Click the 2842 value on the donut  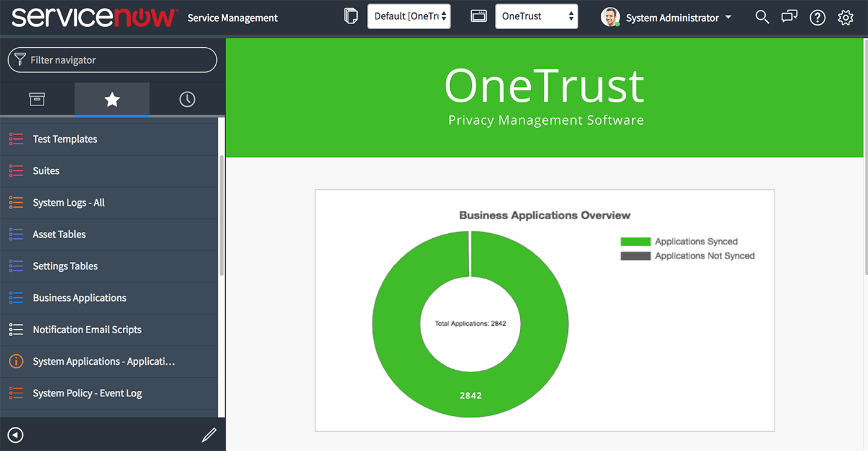(471, 395)
